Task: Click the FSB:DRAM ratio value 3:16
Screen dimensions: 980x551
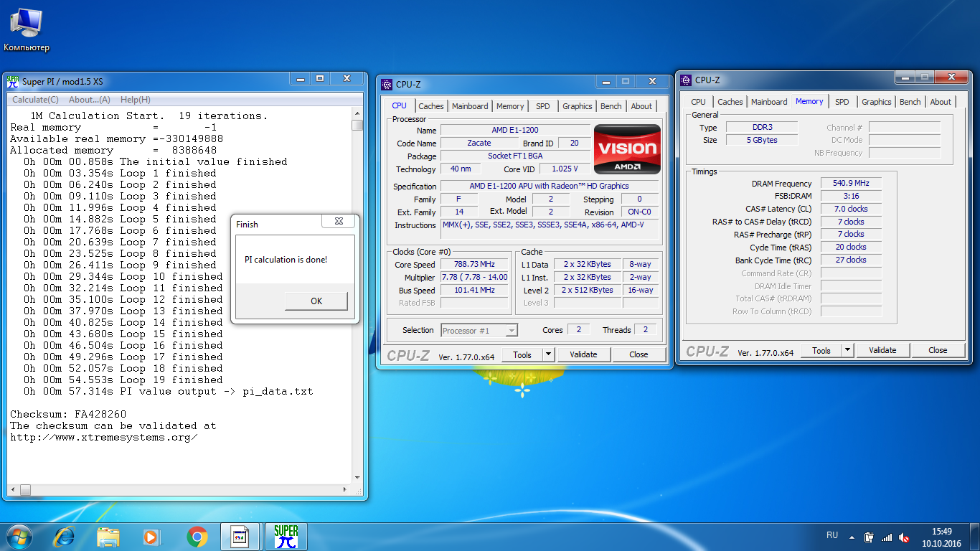Action: coord(851,196)
